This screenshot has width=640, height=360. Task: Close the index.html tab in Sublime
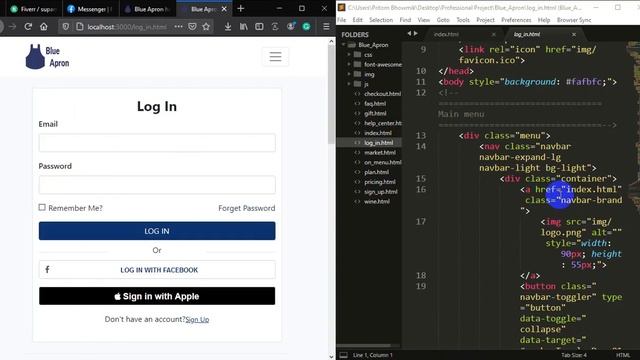(493, 35)
